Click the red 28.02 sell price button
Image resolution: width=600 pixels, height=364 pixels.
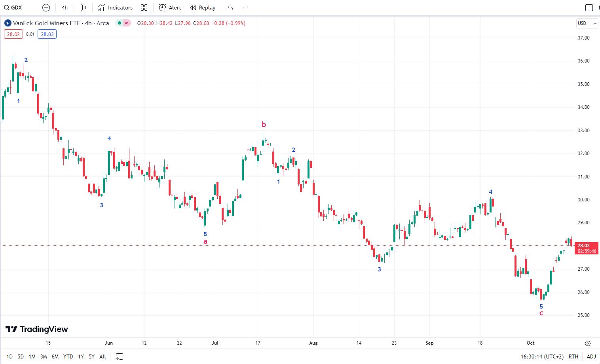pos(13,34)
